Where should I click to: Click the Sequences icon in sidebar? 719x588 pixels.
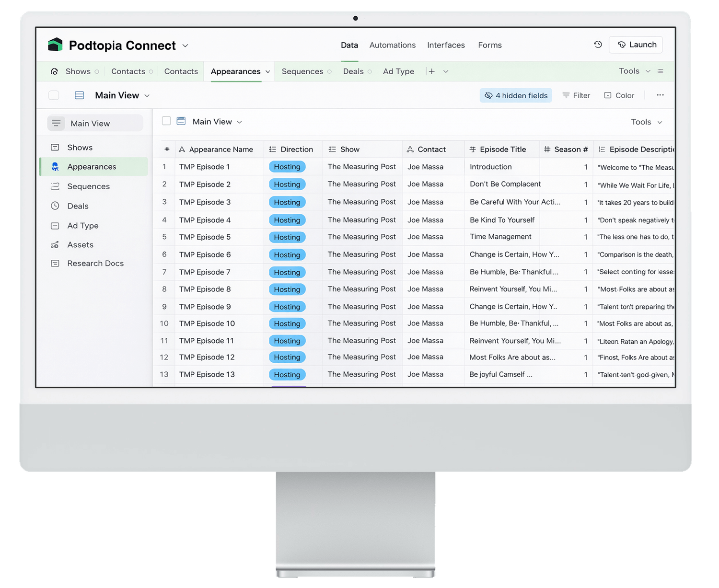pyautogui.click(x=55, y=186)
